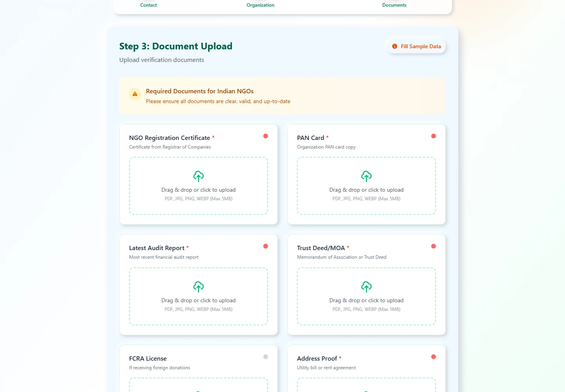Viewport: 565px width, 392px height.
Task: Click 'Certificate from Registrar of Companies' text
Action: click(x=170, y=147)
